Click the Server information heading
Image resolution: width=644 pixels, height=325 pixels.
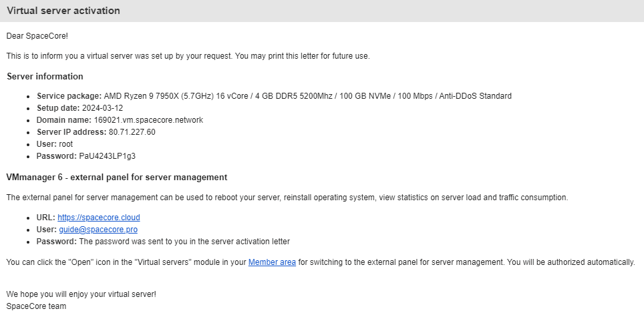pos(45,77)
